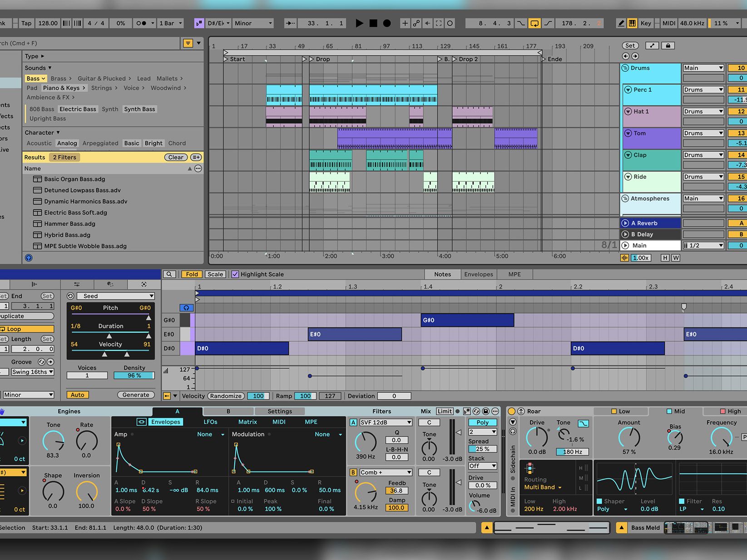Screen dimensions: 747x560
Task: Open Meld's scale awareness icon
Action: point(467,411)
